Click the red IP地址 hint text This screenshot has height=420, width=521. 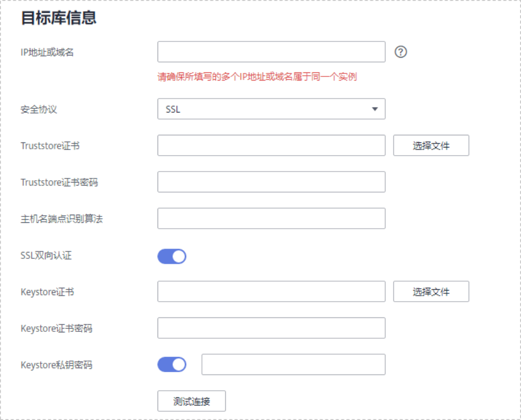pyautogui.click(x=257, y=76)
